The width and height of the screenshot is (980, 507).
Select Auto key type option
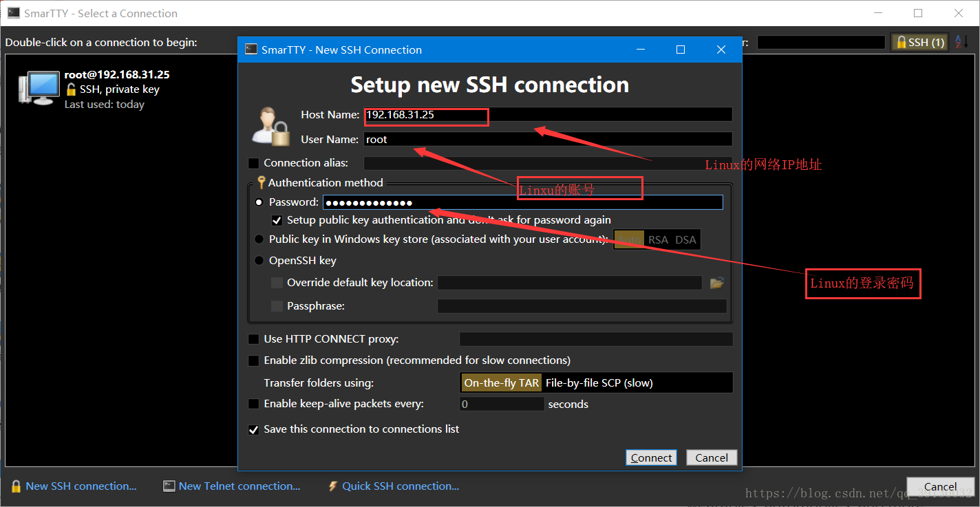(x=629, y=239)
